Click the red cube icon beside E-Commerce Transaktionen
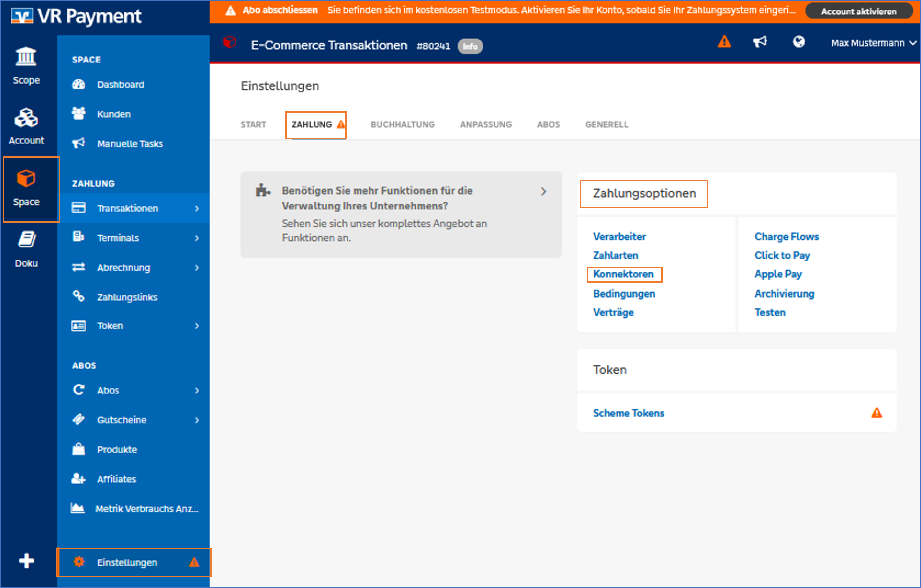 [229, 42]
